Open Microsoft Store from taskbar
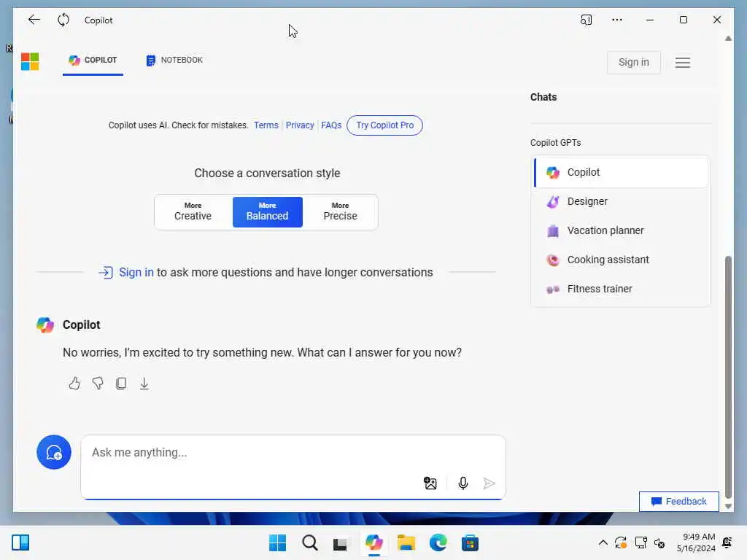Viewport: 747px width, 560px height. 470,542
